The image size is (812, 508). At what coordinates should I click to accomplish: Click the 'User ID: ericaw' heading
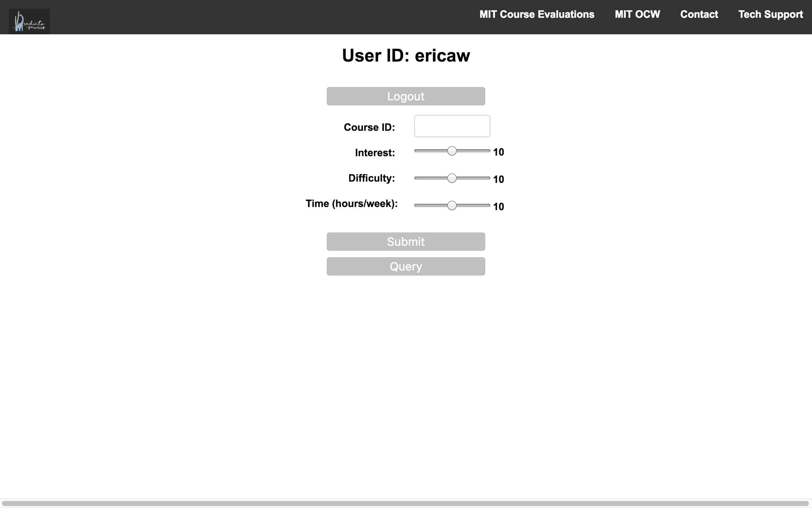(406, 56)
